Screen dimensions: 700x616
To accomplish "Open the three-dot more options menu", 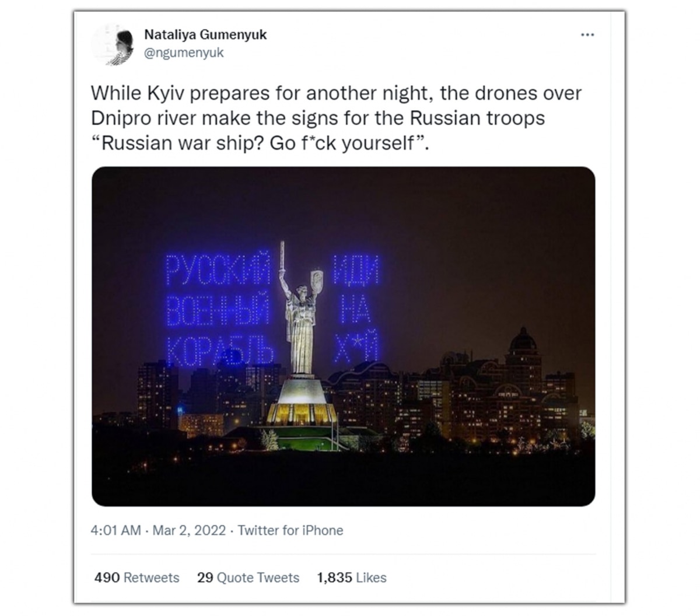I will tap(587, 35).
